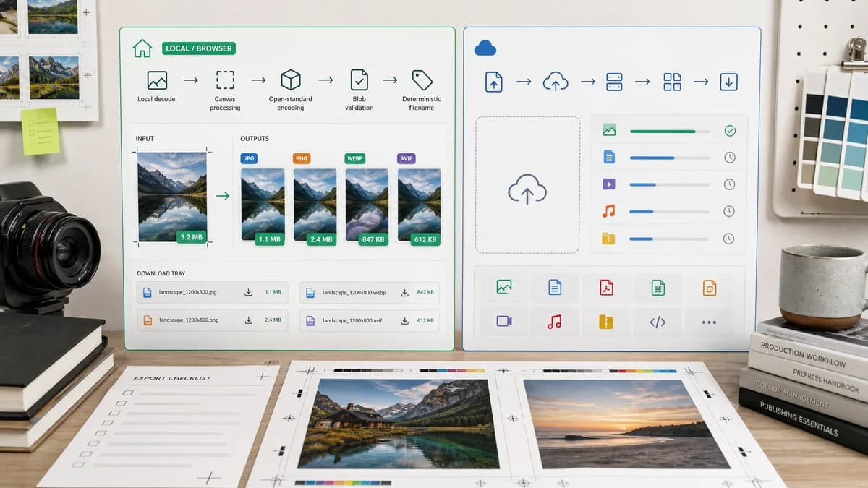This screenshot has width=868, height=488.
Task: Choose the yellow zip archive type tile
Action: pyautogui.click(x=606, y=322)
